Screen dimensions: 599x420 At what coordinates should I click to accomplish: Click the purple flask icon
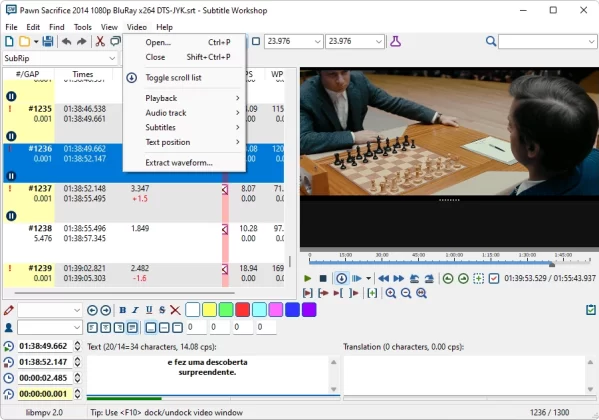[395, 41]
